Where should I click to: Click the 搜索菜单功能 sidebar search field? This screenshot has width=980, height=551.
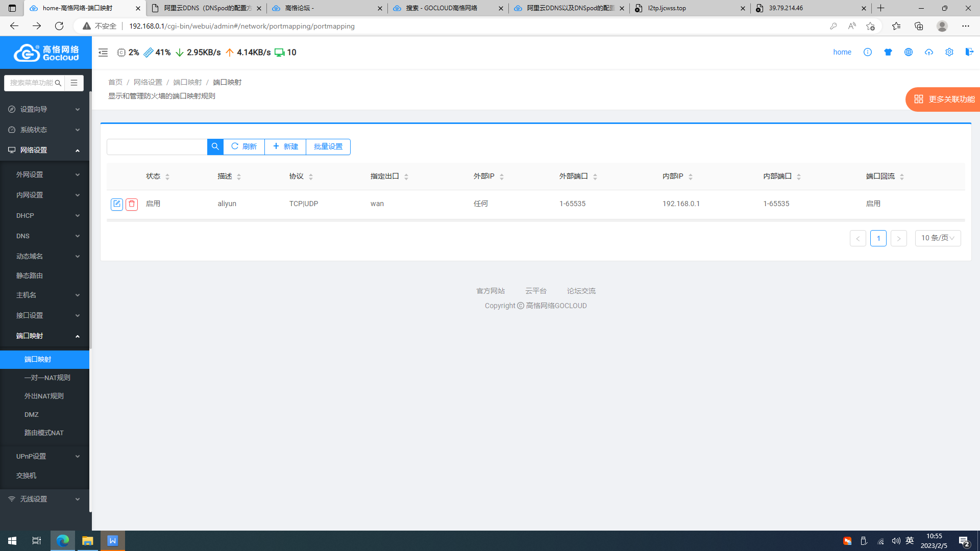(34, 83)
